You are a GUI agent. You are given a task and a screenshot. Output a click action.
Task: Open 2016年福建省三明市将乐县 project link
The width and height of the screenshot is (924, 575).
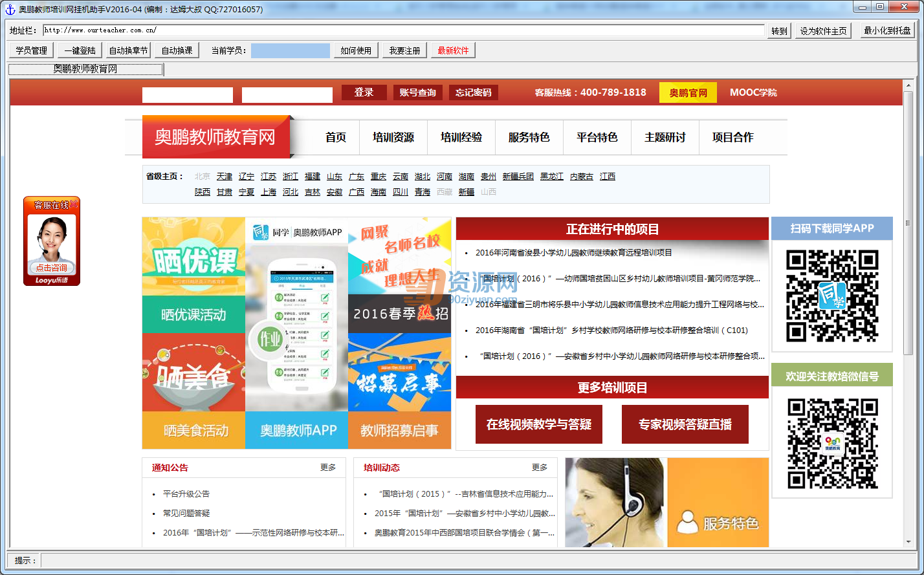(620, 305)
